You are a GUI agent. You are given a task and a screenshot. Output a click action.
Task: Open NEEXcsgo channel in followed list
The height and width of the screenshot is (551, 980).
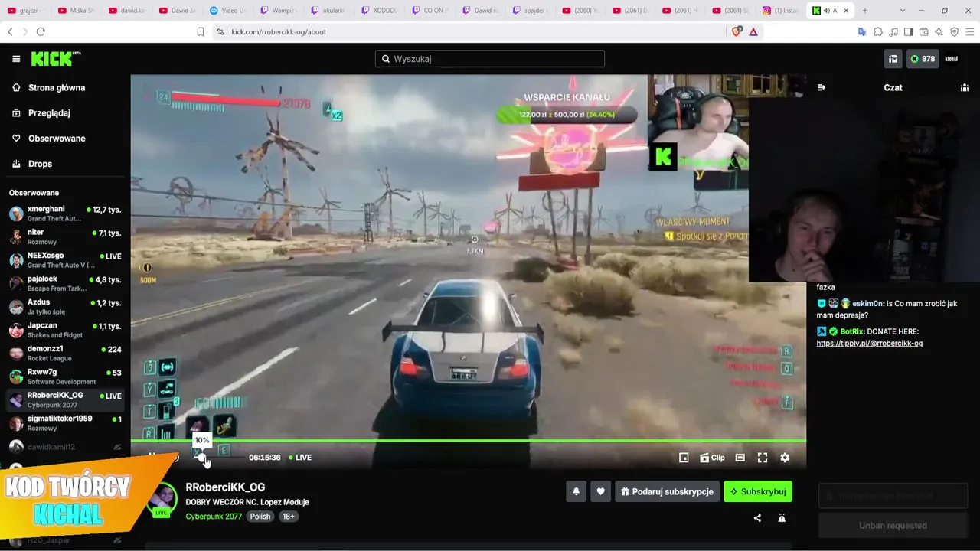click(x=65, y=260)
